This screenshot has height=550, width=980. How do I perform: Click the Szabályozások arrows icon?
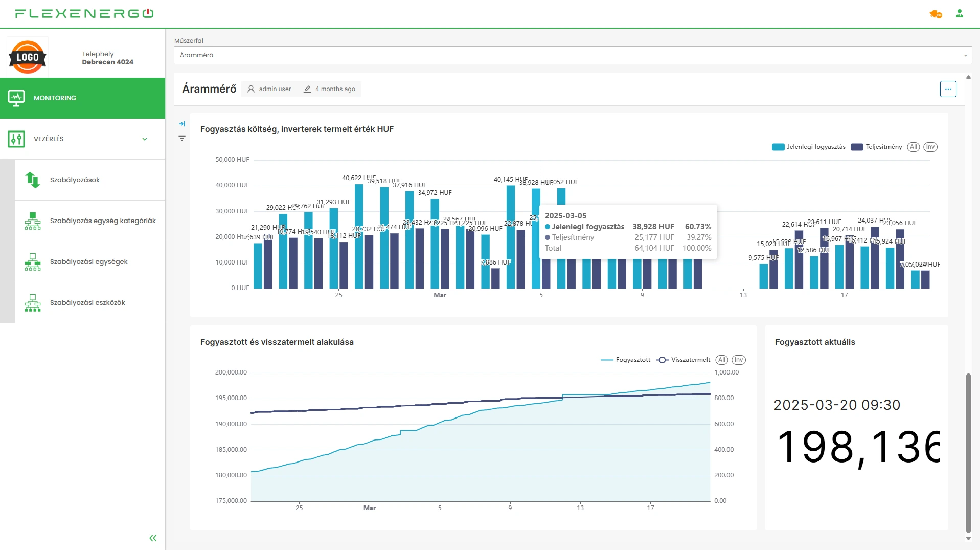pos(33,180)
